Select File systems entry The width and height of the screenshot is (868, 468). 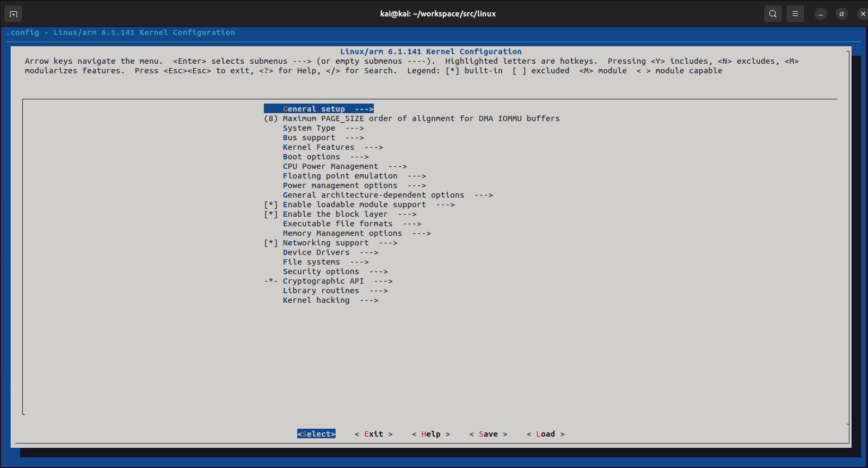325,262
